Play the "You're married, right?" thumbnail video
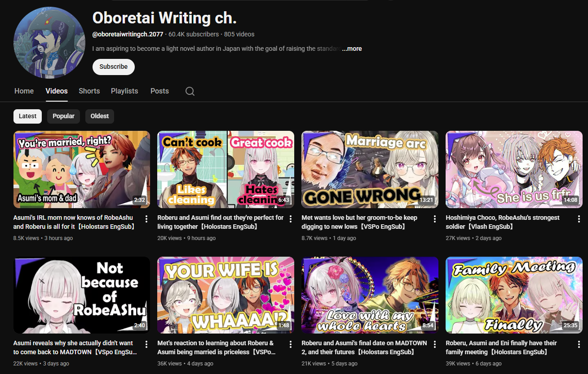 tap(82, 169)
